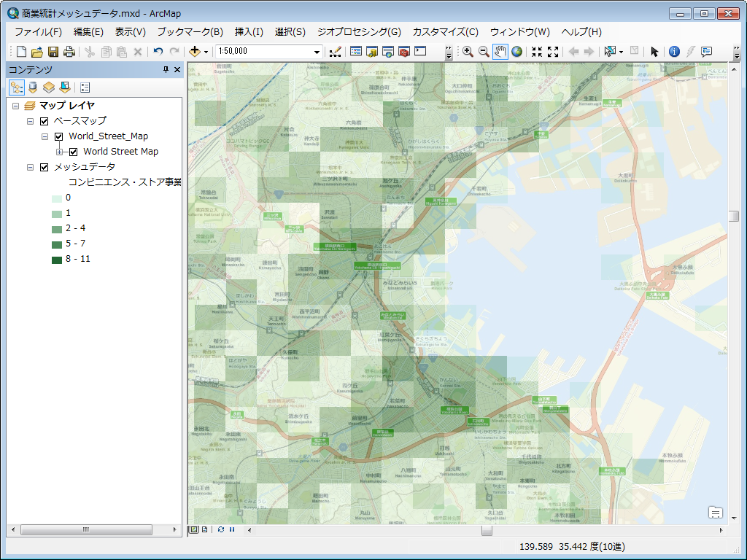Select the Select Elements arrow tool
The image size is (747, 560).
pos(654,52)
